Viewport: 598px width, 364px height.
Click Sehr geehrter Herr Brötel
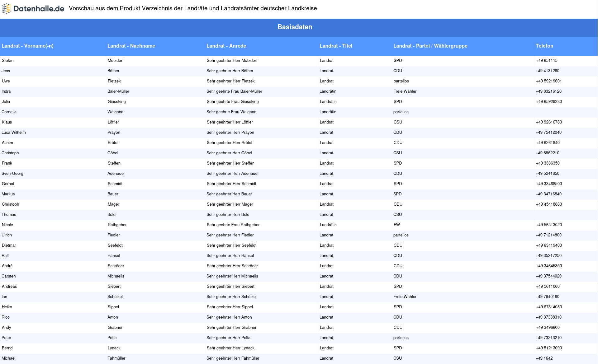coord(230,143)
